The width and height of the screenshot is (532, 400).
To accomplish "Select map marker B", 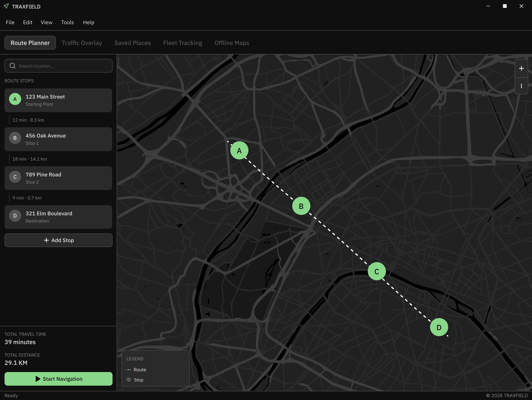I will pos(301,206).
